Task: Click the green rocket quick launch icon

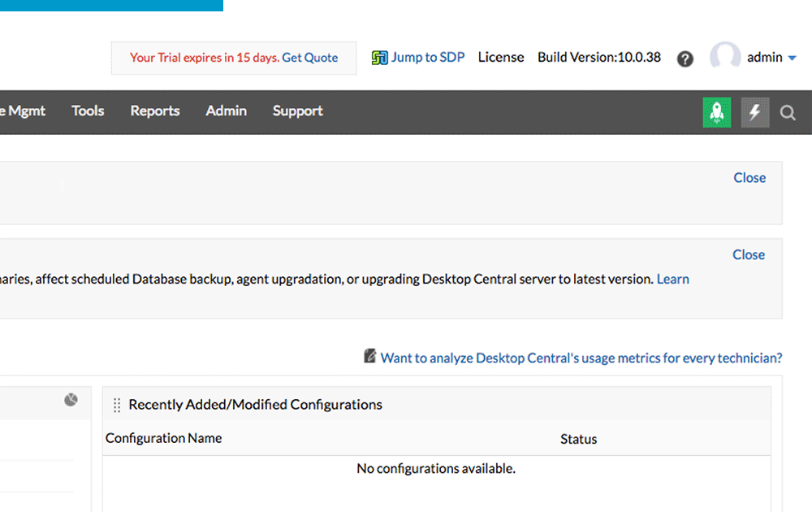Action: click(x=716, y=112)
